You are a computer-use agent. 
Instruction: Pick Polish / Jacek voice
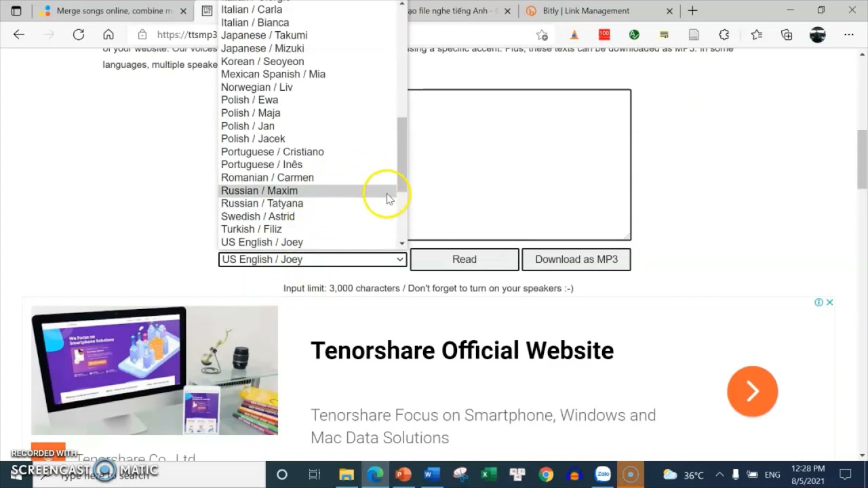pyautogui.click(x=308, y=139)
